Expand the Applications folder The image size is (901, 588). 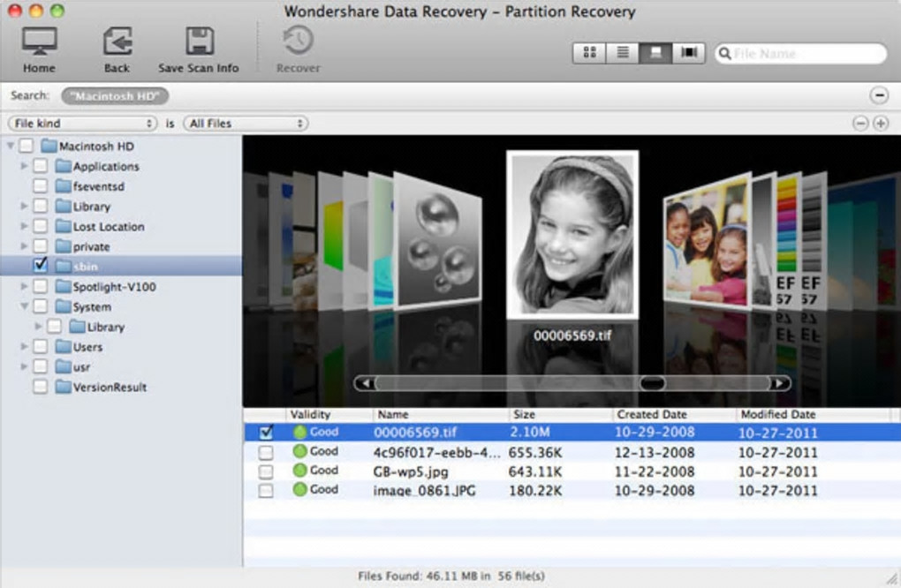pyautogui.click(x=24, y=166)
